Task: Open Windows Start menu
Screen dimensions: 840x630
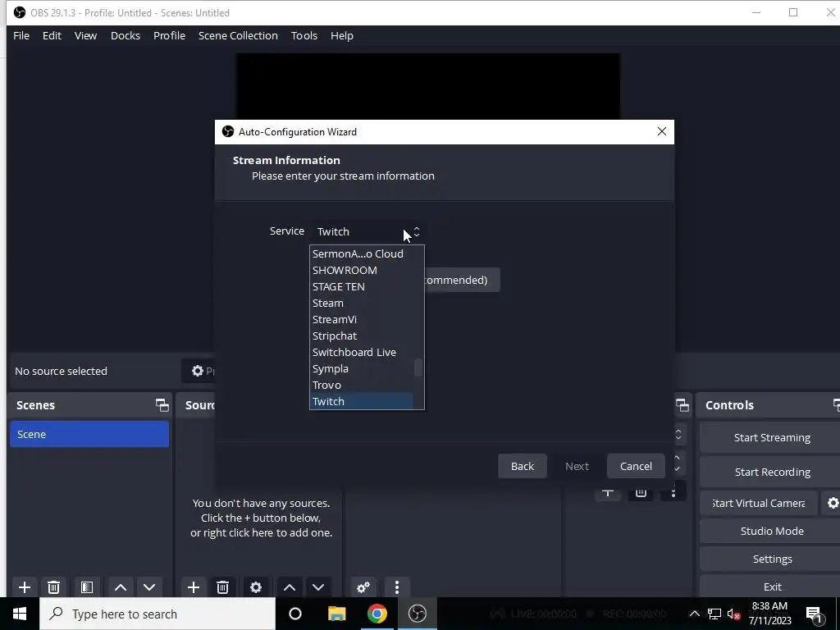Action: coord(20,614)
